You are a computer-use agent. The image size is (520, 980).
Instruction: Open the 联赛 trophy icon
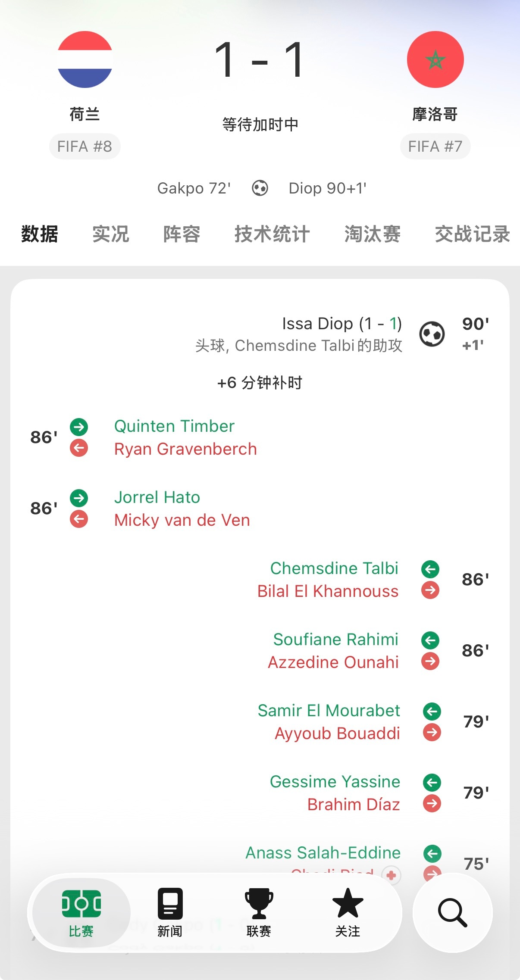pos(259,904)
